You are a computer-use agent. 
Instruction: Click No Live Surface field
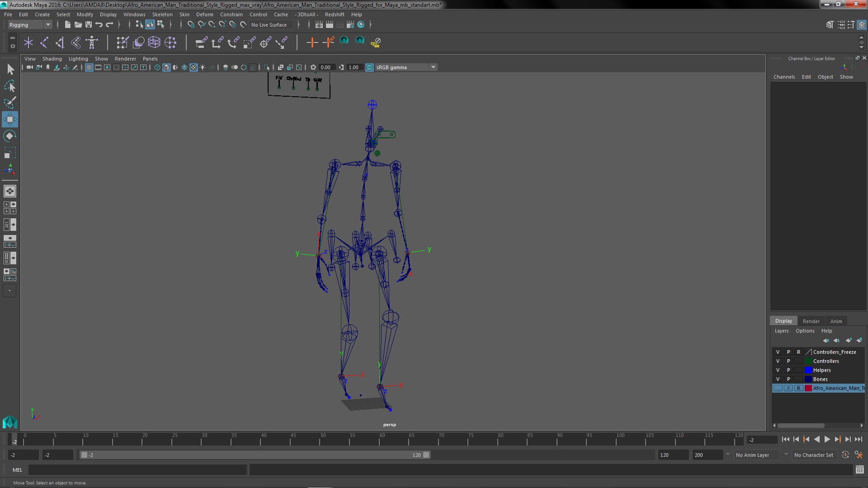tap(269, 25)
